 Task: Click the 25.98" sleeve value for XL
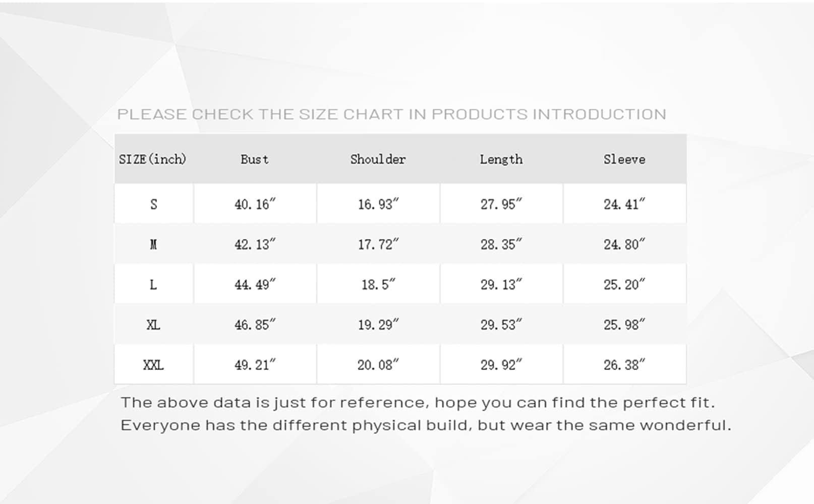point(624,325)
